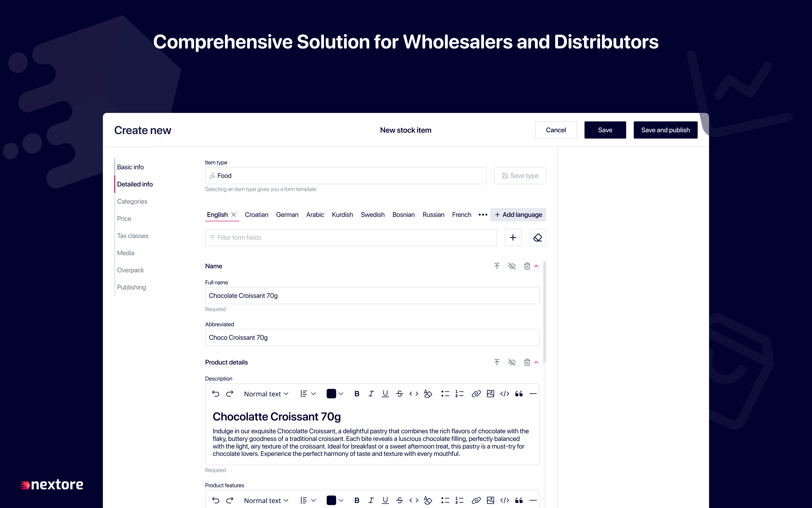Apply inline code in the Description editor
The image size is (812, 508).
tap(414, 393)
